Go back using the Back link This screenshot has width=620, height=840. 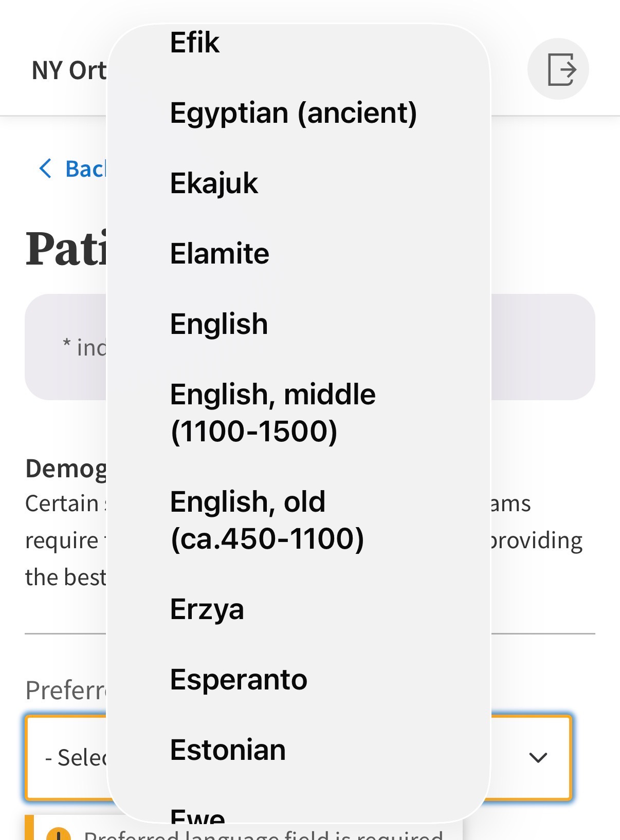(71, 169)
